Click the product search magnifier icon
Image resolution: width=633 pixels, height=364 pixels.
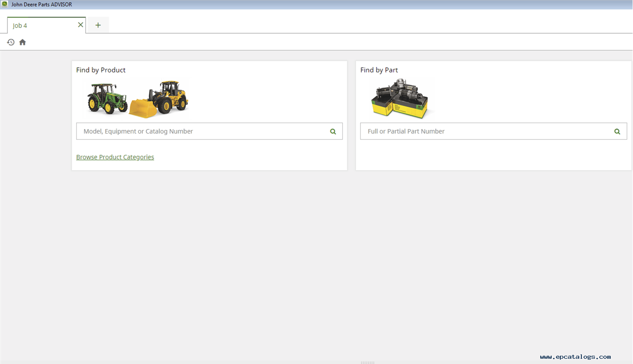tap(333, 131)
